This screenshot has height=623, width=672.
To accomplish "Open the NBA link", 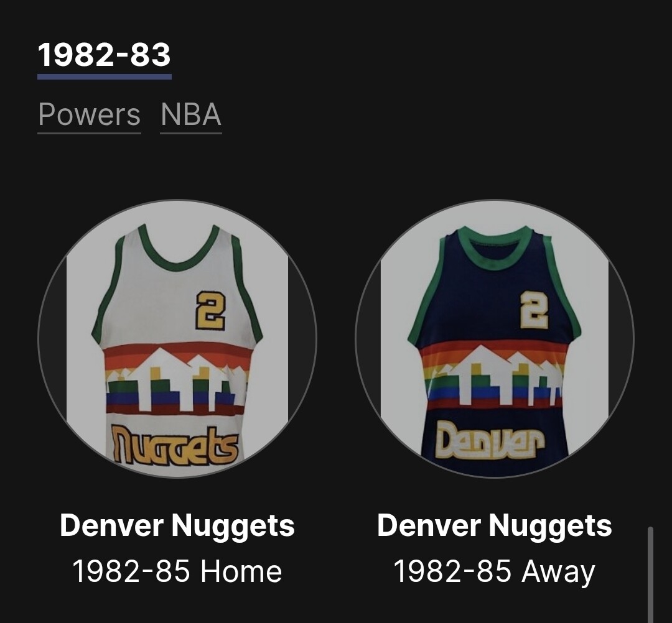I will coord(191,114).
